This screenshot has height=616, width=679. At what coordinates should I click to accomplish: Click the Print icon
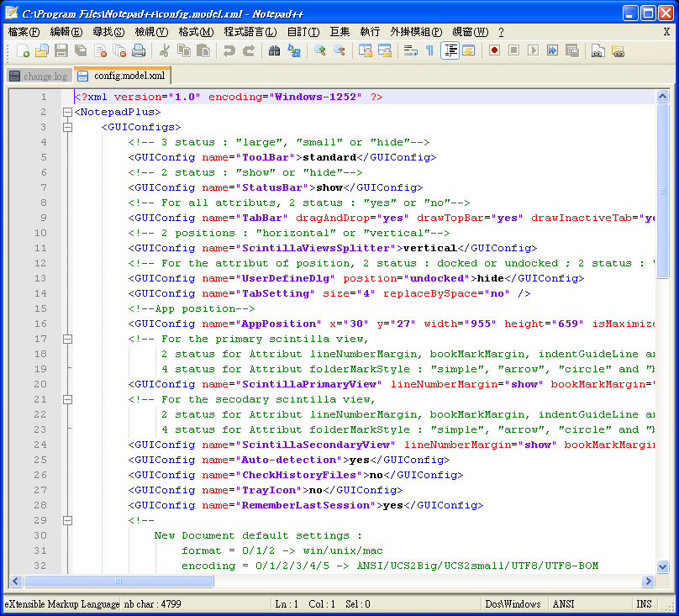[x=139, y=50]
